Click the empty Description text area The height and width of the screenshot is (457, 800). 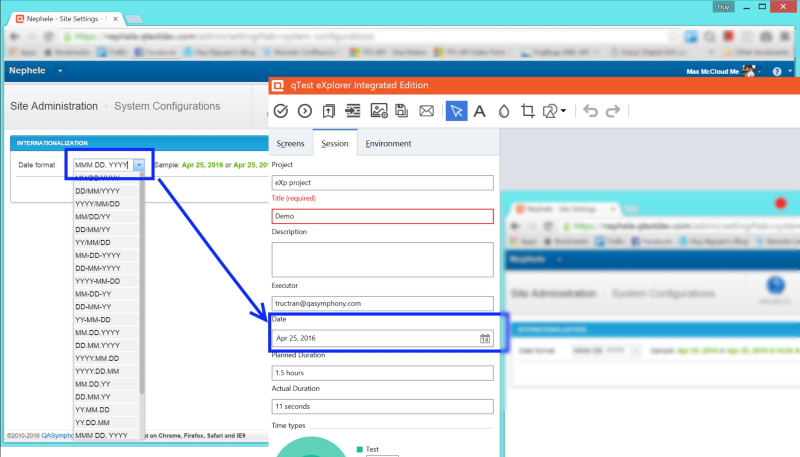click(383, 260)
